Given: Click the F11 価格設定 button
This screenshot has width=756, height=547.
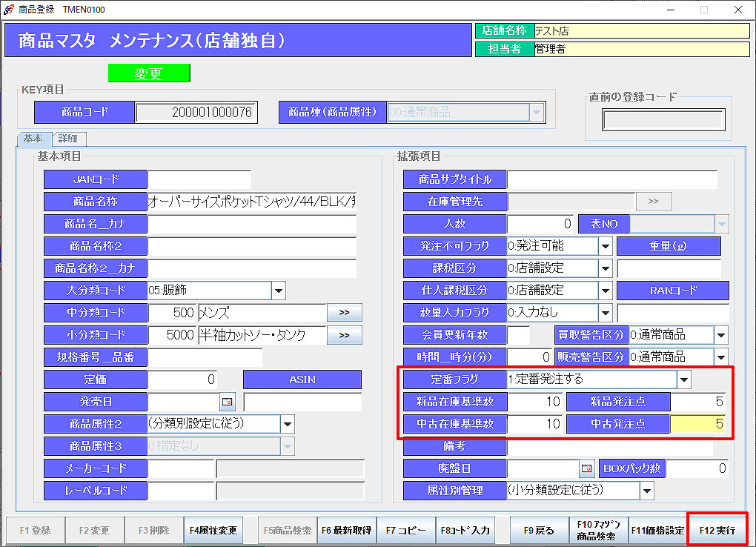Looking at the screenshot, I should (x=657, y=530).
